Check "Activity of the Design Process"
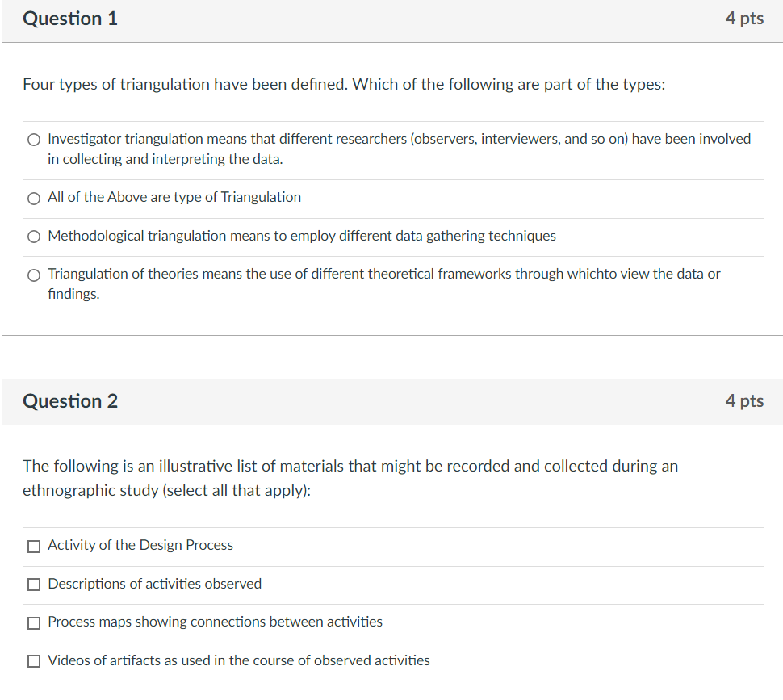Viewport: 783px width, 700px height. tap(33, 546)
